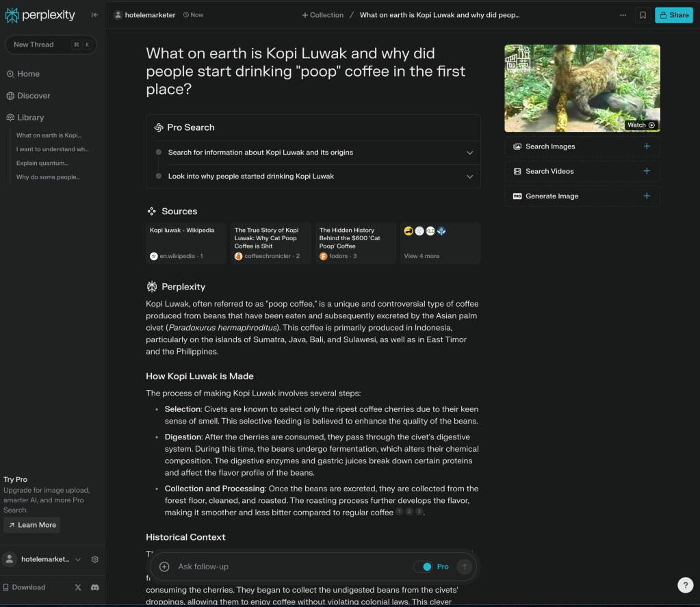Click Generate Image option
The height and width of the screenshot is (607, 700).
tap(582, 196)
